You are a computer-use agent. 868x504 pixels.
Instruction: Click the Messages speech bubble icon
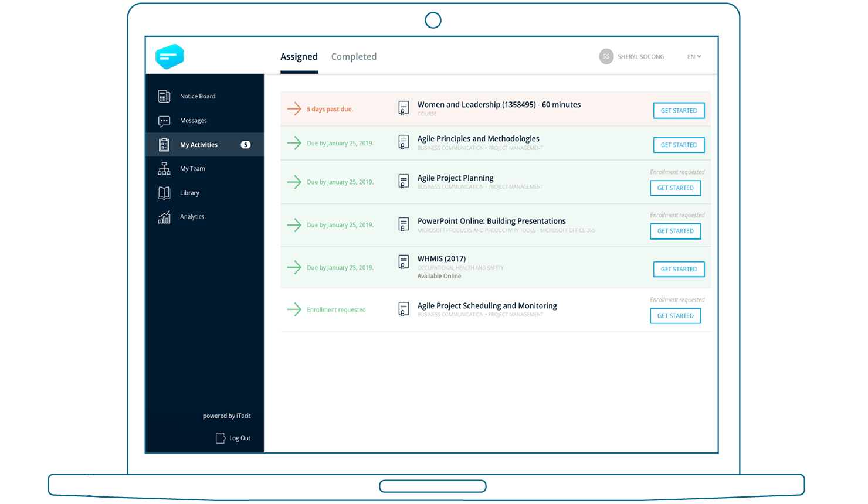pyautogui.click(x=164, y=121)
